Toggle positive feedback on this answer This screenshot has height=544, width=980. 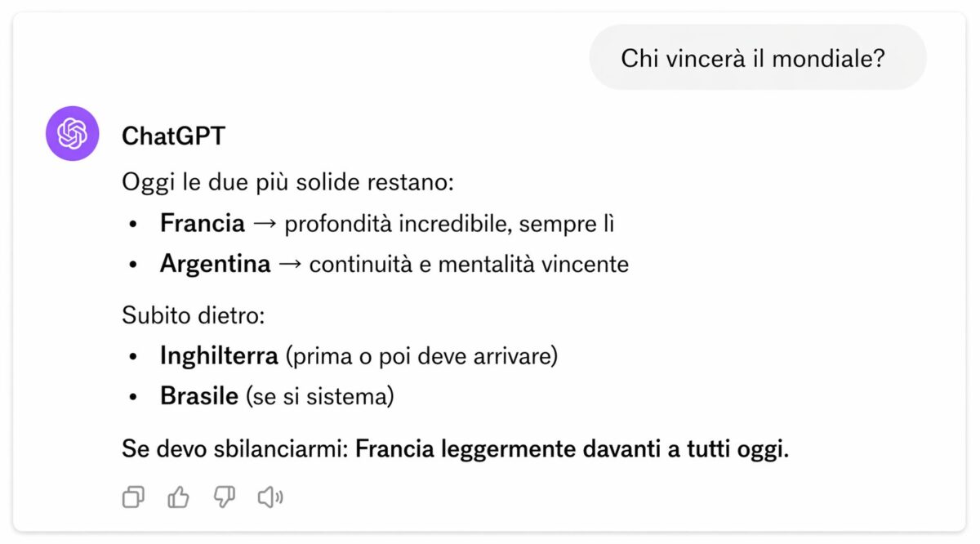[x=178, y=497]
